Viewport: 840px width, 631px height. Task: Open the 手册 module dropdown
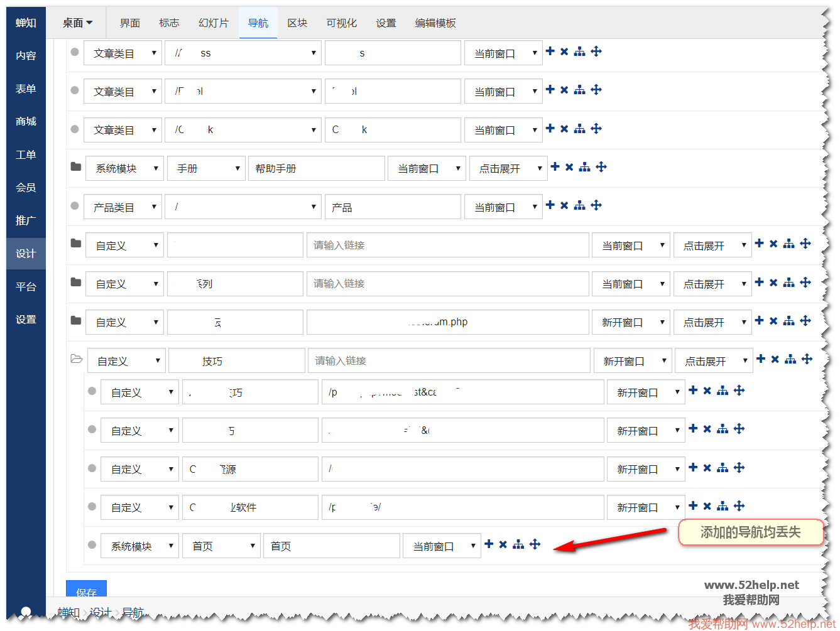(206, 168)
